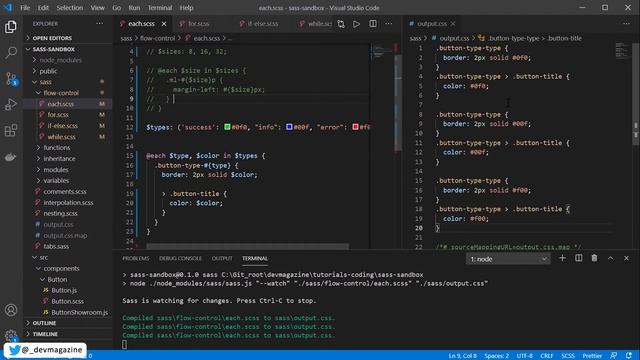
Task: Close the terminal panel
Action: click(627, 258)
